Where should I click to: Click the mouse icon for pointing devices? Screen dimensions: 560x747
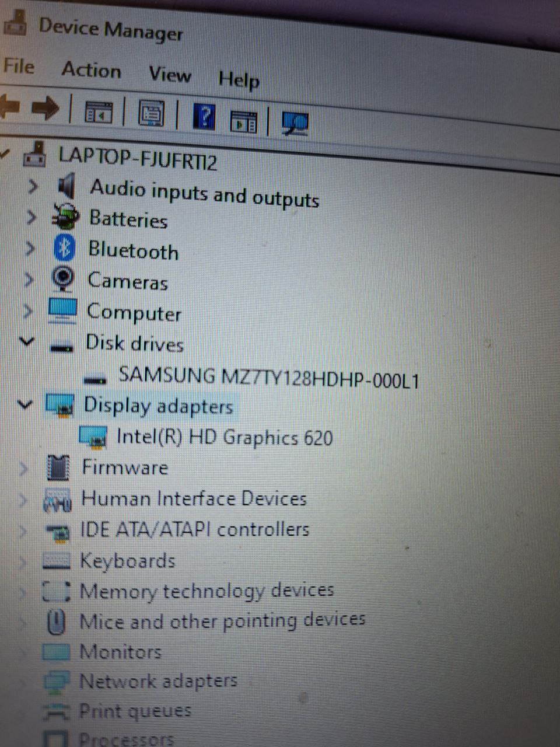[x=56, y=622]
